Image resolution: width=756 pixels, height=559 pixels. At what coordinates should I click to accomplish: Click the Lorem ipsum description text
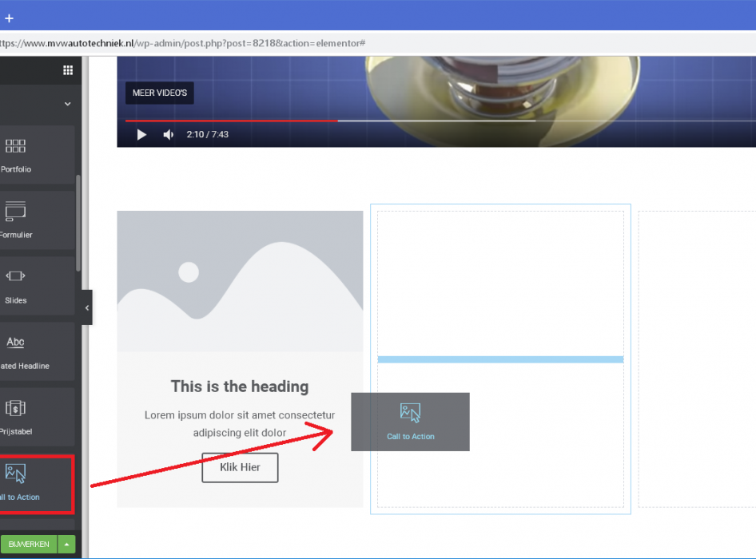click(240, 424)
